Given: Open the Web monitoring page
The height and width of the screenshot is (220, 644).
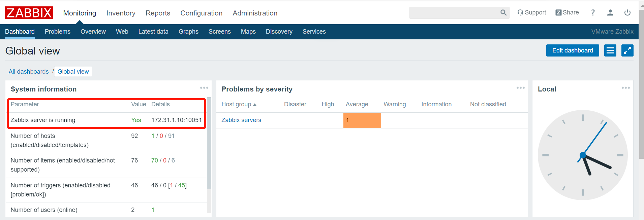Looking at the screenshot, I should pos(122,32).
